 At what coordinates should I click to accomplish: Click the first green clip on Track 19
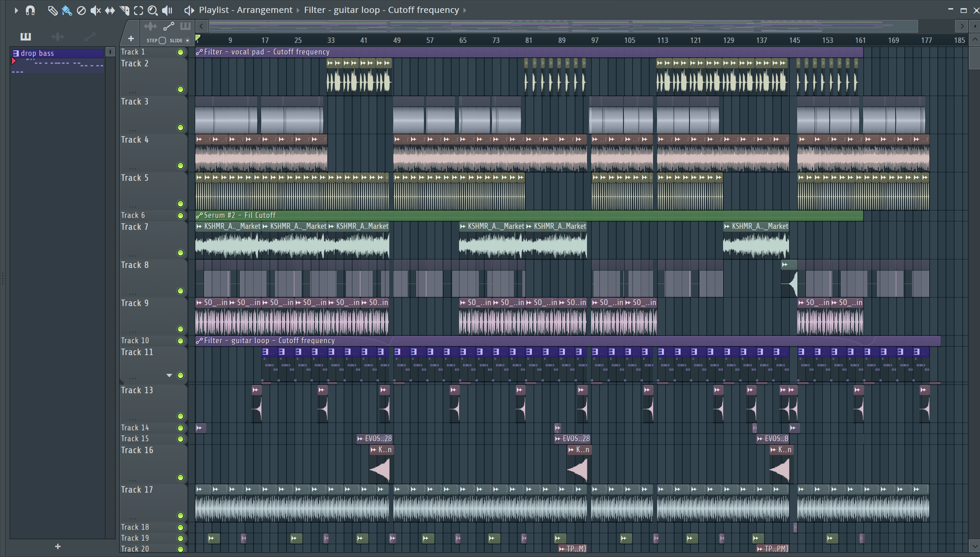pyautogui.click(x=214, y=538)
